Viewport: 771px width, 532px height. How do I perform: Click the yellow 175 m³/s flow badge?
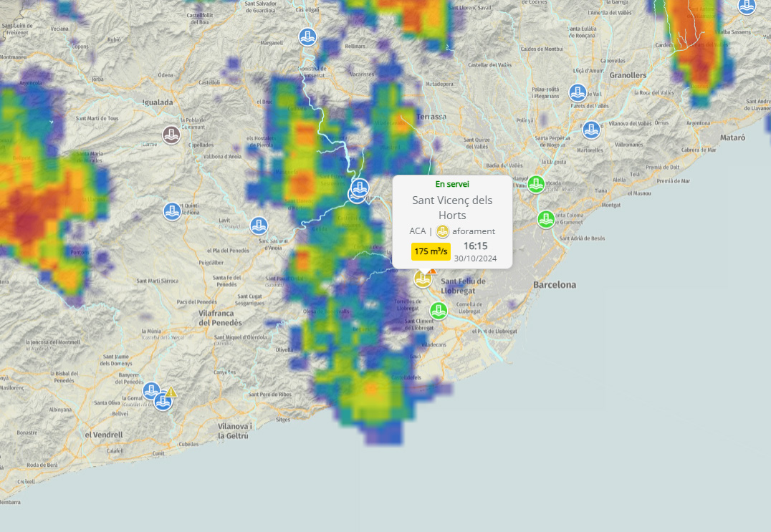pos(431,252)
